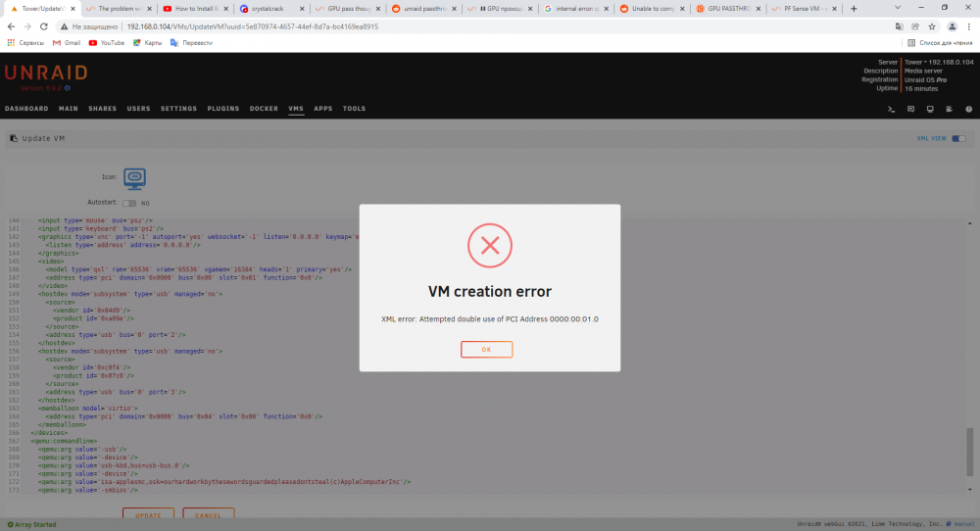
Task: Open the USERS menu
Action: [139, 109]
